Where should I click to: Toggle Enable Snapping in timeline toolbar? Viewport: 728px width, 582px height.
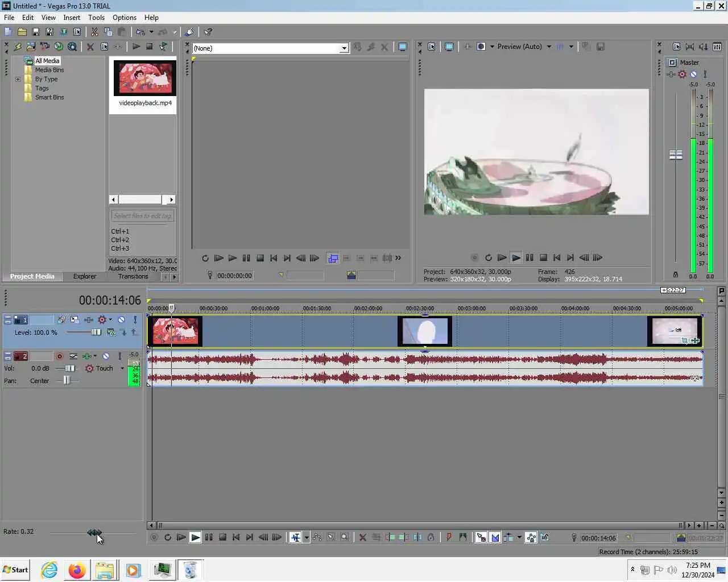pyautogui.click(x=481, y=537)
